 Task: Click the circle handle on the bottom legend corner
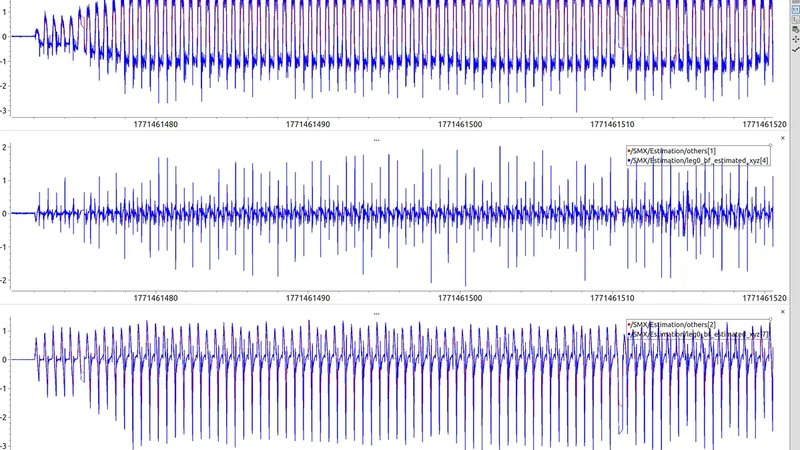[770, 319]
